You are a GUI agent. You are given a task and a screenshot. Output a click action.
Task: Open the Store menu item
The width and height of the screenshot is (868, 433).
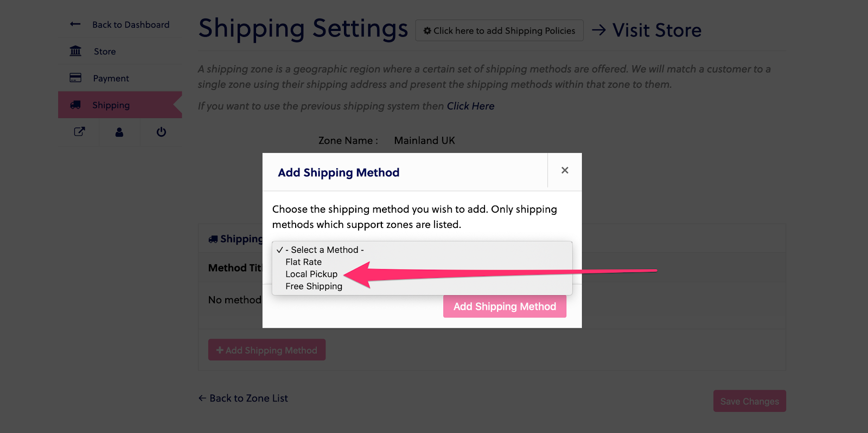click(x=105, y=52)
